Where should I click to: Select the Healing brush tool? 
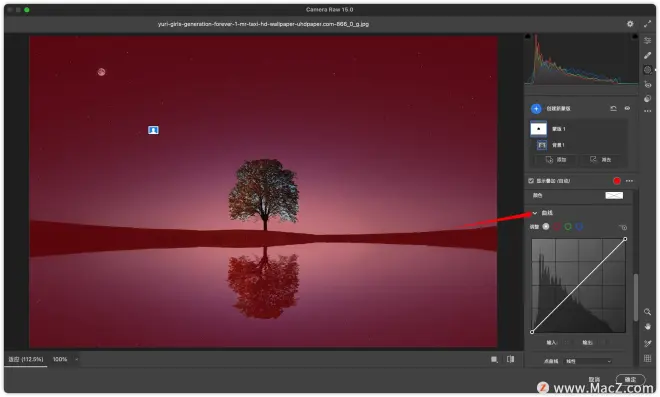coord(647,55)
